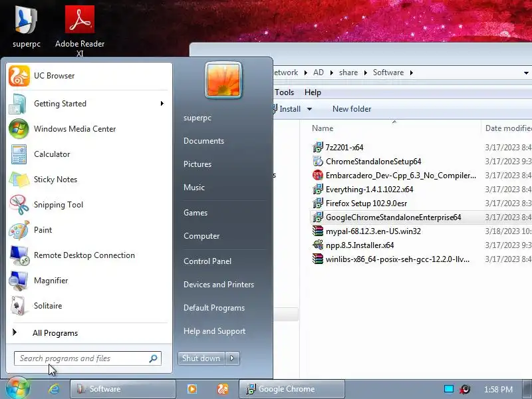Launch Windows Media Center icon
This screenshot has height=399, width=532.
tap(19, 129)
